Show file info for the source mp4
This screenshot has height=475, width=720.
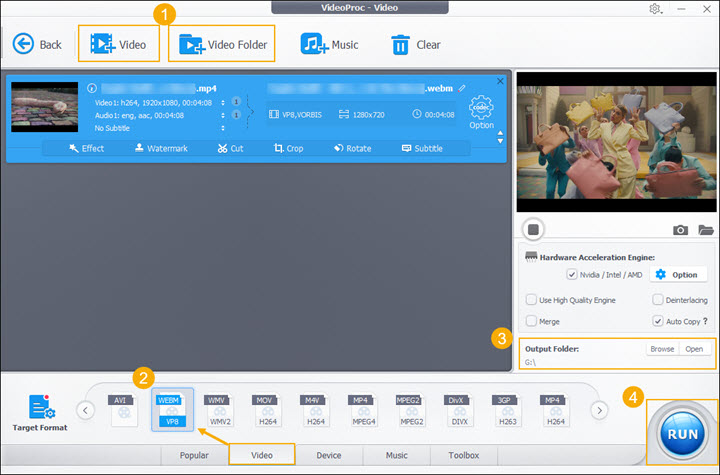[92, 88]
